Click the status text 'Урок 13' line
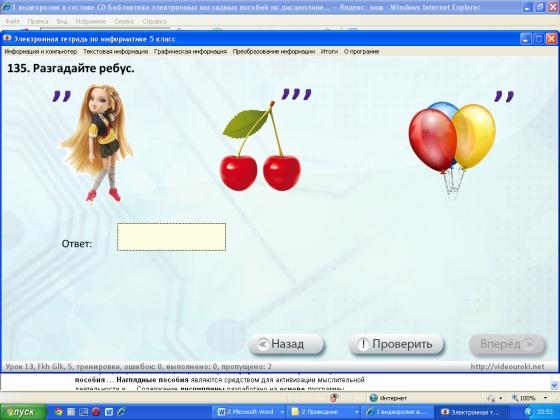The height and width of the screenshot is (420, 560). [139, 366]
